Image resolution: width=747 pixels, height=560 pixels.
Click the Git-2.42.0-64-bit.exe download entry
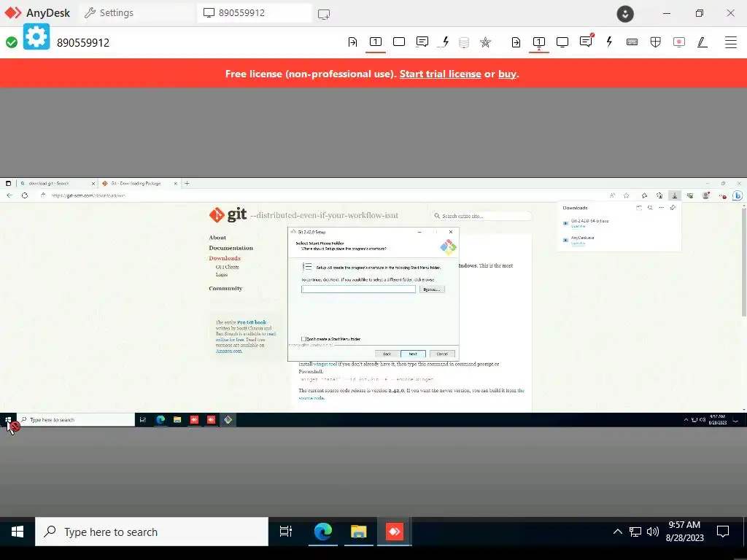[x=589, y=221]
